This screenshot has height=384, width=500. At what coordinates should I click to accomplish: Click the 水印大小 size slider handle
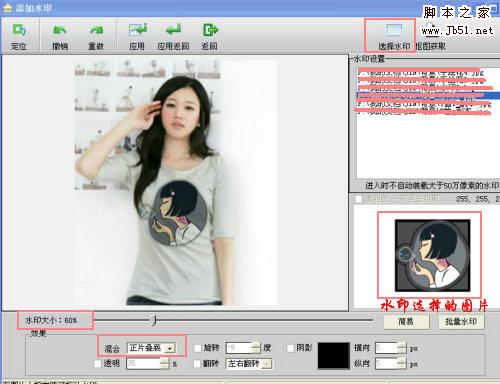(x=154, y=320)
